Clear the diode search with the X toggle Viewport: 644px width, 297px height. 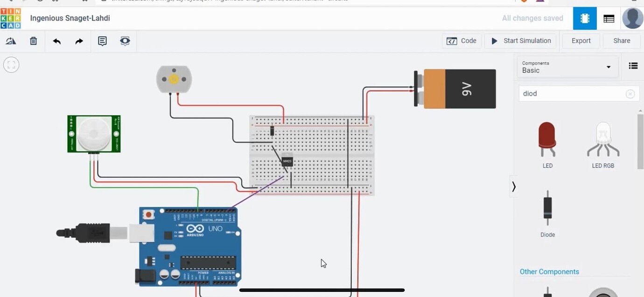[630, 93]
